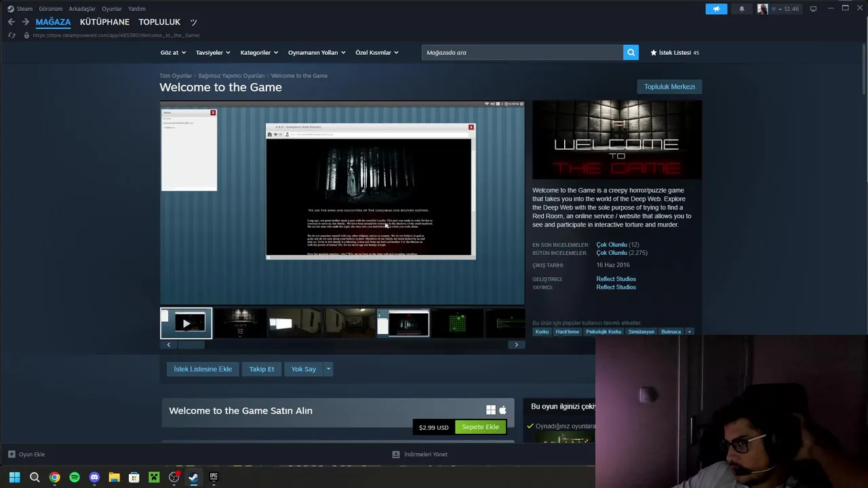Click the magnifier search button in store
The height and width of the screenshot is (488, 868).
(x=631, y=52)
